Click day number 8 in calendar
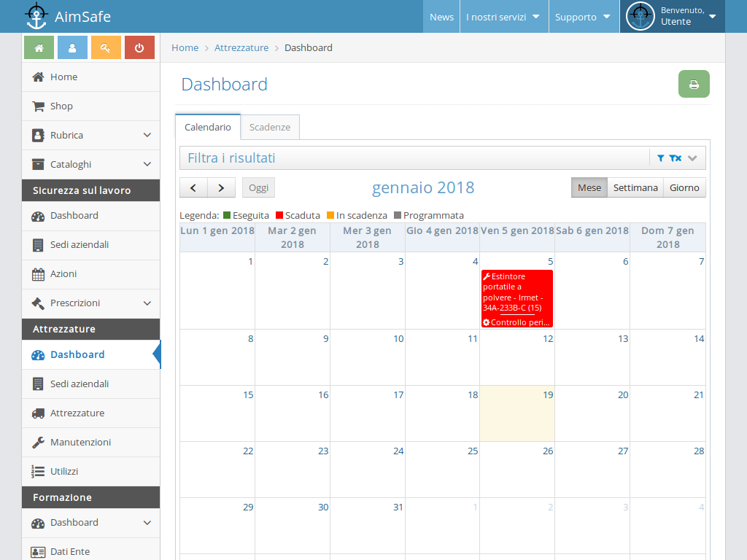Viewport: 747px width, 560px height. pos(251,338)
